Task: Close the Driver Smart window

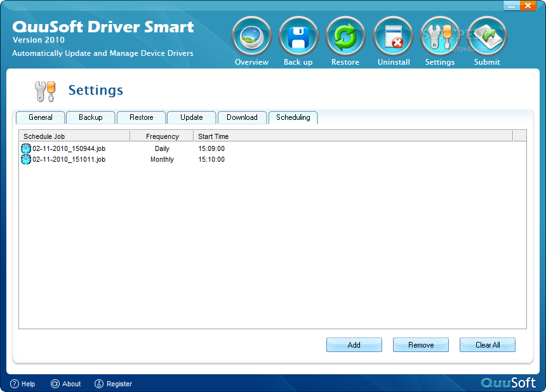Action: coord(528,6)
